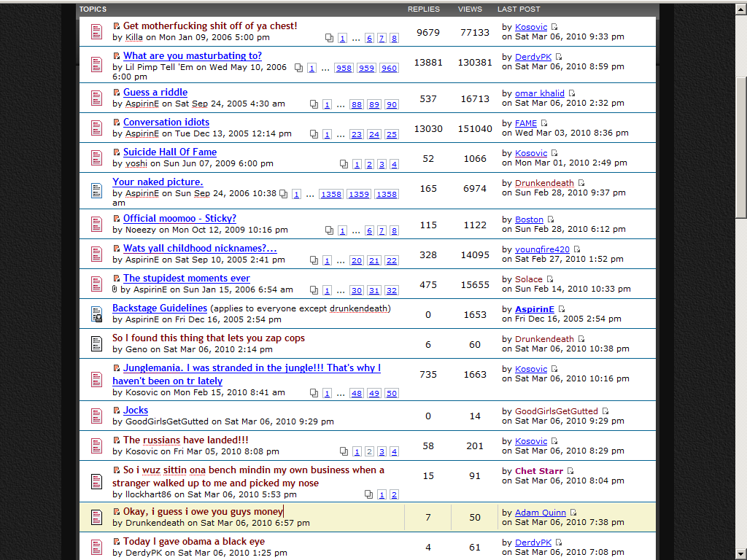
Task: Go to page 2 of 'The russians have landed!!!'
Action: point(369,452)
